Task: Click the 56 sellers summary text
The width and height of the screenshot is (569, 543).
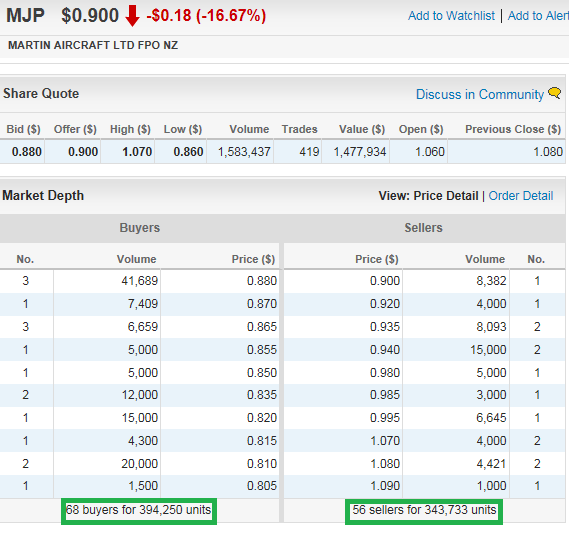Action: tap(424, 510)
